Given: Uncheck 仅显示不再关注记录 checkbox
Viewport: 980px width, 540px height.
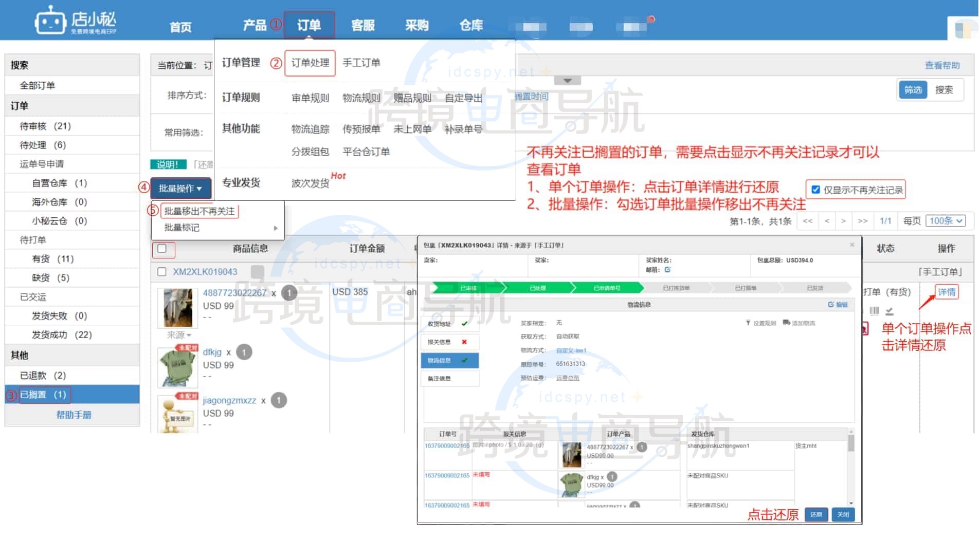Looking at the screenshot, I should [816, 189].
